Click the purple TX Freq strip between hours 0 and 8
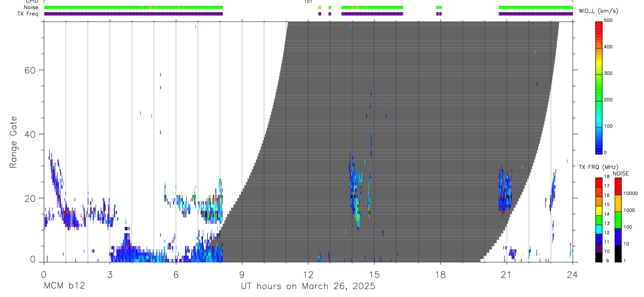 tap(134, 14)
